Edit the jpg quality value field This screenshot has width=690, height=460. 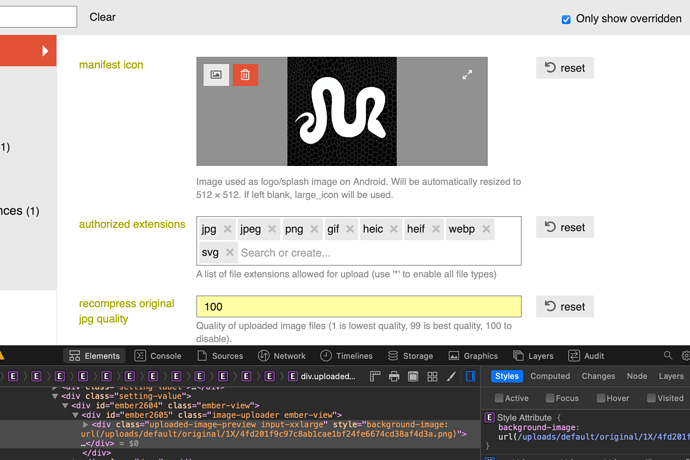click(359, 306)
